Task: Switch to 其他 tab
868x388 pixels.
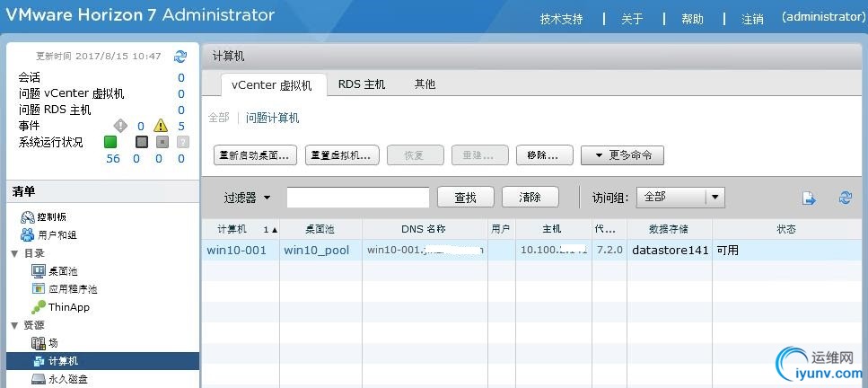Action: (425, 84)
